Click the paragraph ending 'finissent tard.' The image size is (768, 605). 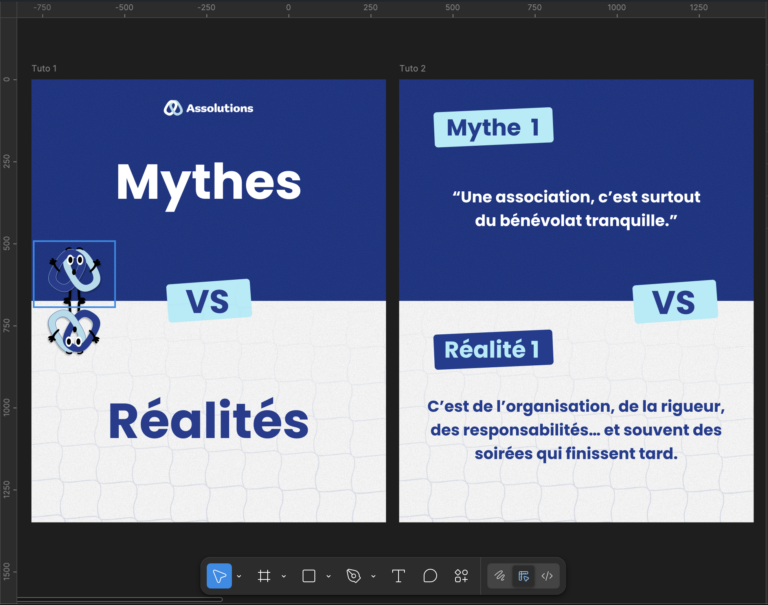576,430
